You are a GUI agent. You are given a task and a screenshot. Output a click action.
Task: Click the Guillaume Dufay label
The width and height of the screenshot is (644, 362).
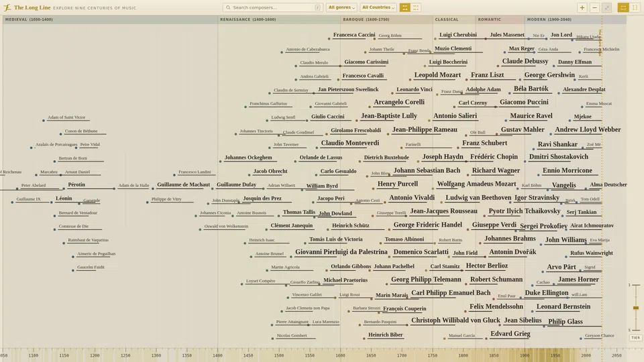(236, 185)
